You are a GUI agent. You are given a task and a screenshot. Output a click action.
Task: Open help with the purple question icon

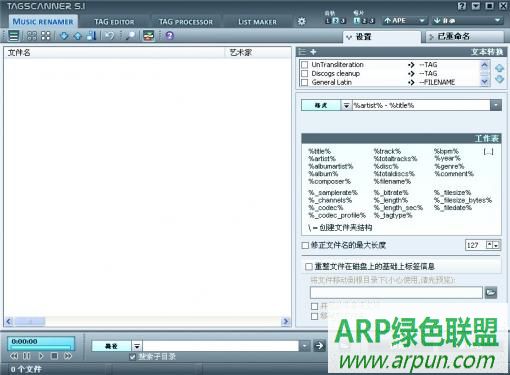(x=169, y=36)
